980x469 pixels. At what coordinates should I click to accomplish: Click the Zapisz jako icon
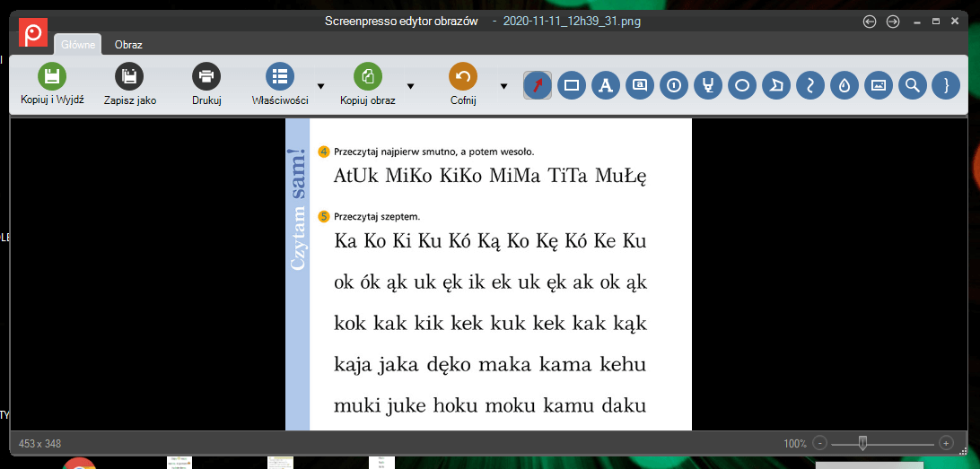[x=129, y=76]
